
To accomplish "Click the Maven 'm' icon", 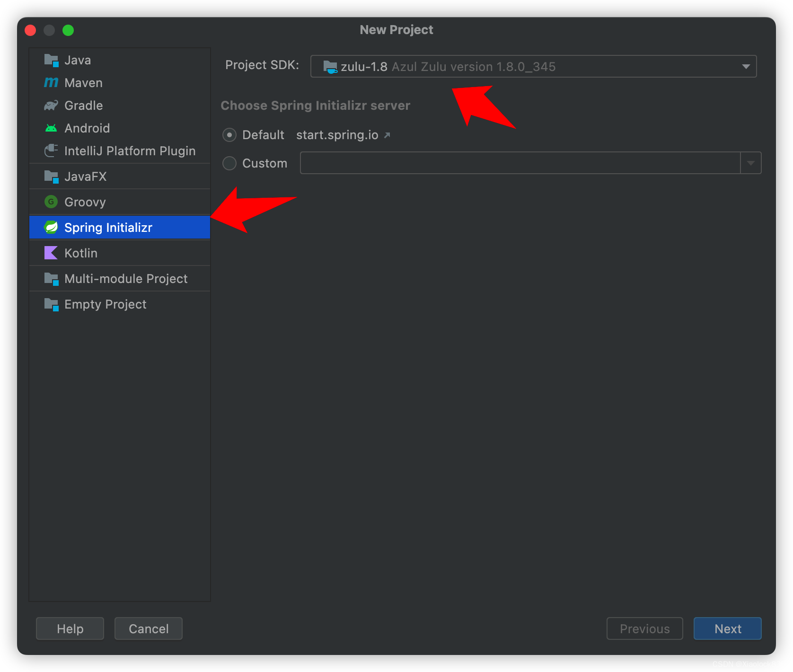I will coord(51,83).
